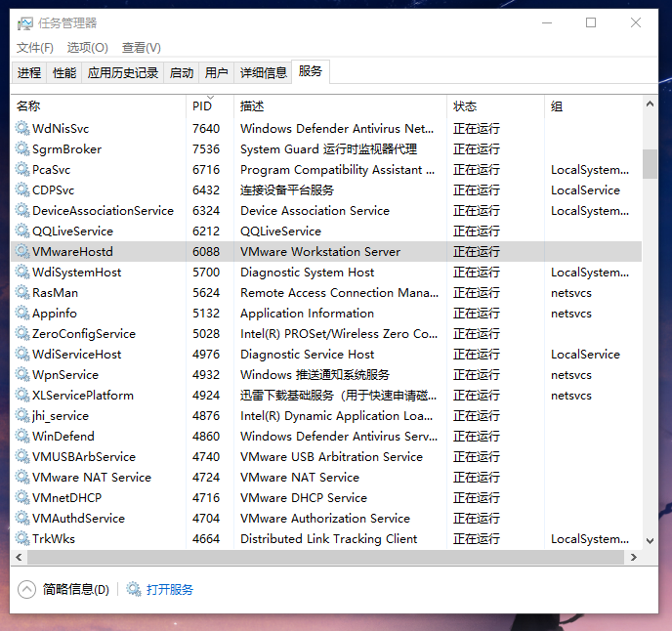Click the gear icon beside RasMan
Viewport: 672px width, 631px height.
click(22, 293)
